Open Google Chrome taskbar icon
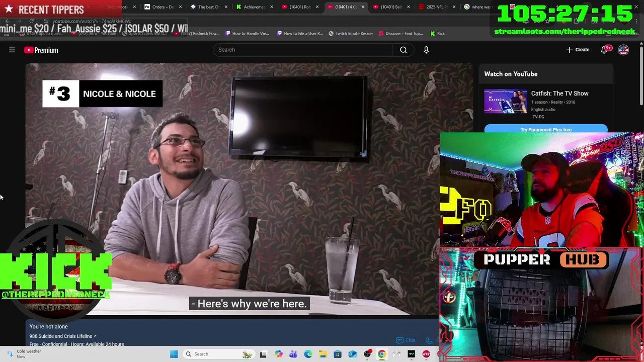644x362 pixels. pyautogui.click(x=382, y=354)
